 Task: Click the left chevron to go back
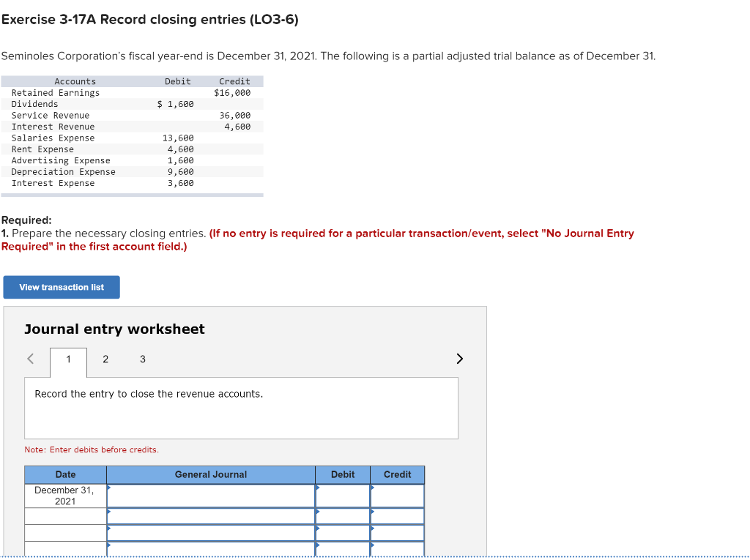point(30,359)
